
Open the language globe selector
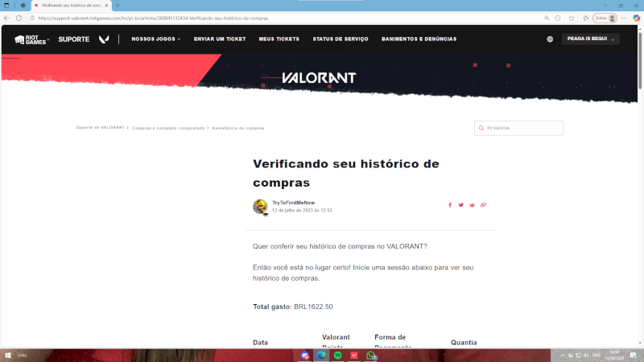tap(550, 39)
